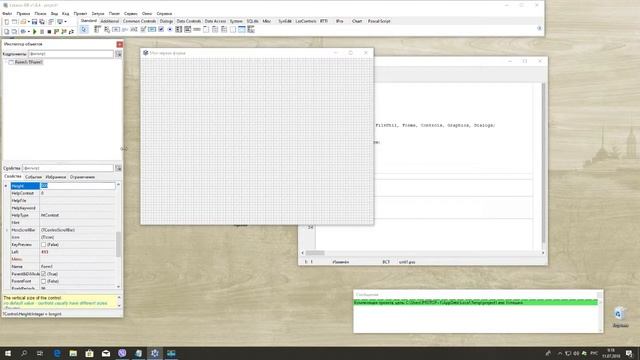
Task: Pick the TRadioButton component icon
Action: (x=170, y=29)
